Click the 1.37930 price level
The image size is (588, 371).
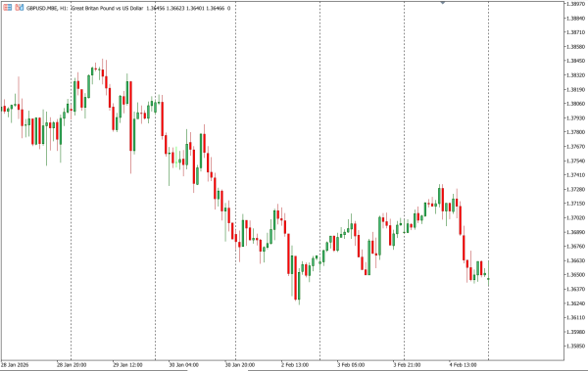pos(576,117)
